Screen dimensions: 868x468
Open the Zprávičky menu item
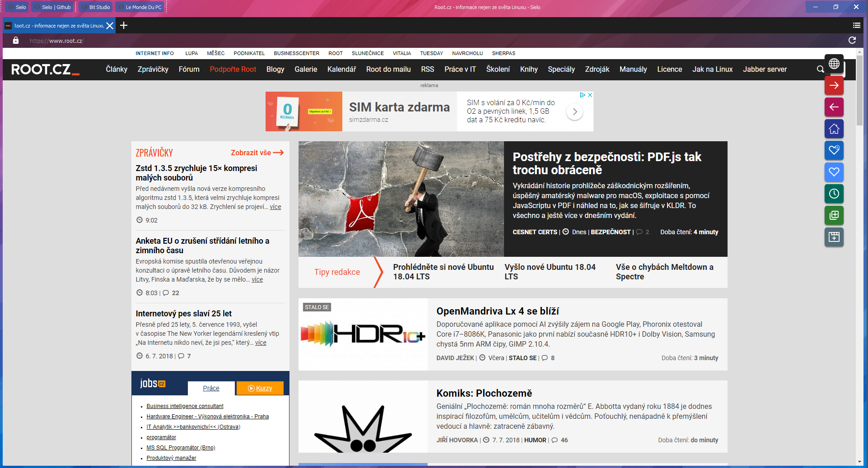(x=153, y=69)
